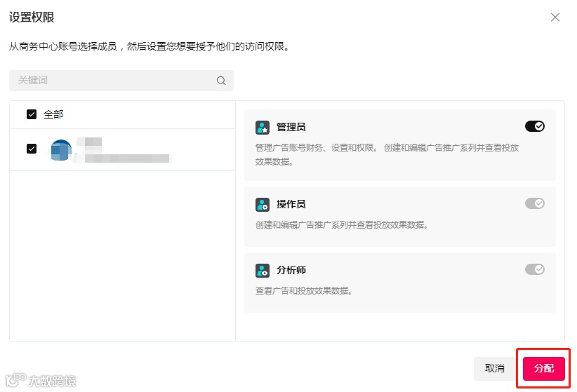This screenshot has height=392, width=577.
Task: Uncheck the 全部 checkbox
Action: click(x=32, y=114)
